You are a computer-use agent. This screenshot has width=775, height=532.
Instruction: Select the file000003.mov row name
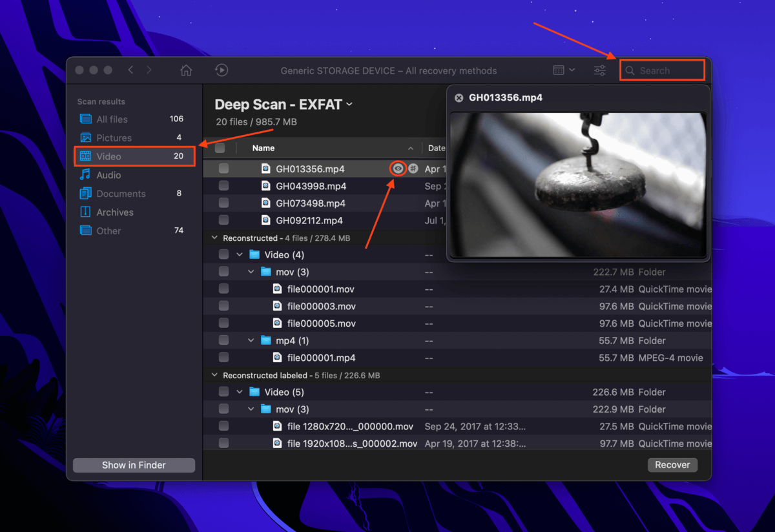point(321,306)
